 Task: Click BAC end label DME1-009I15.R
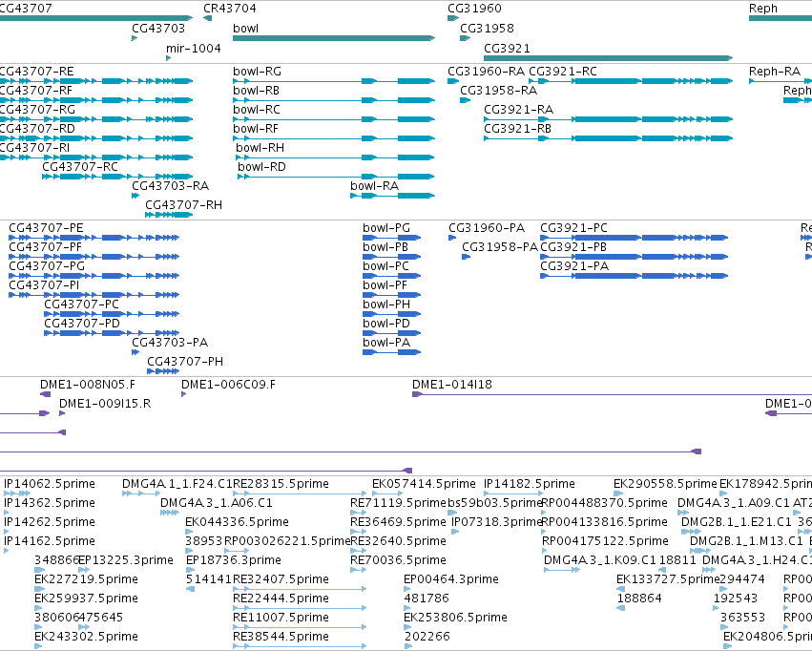[105, 404]
